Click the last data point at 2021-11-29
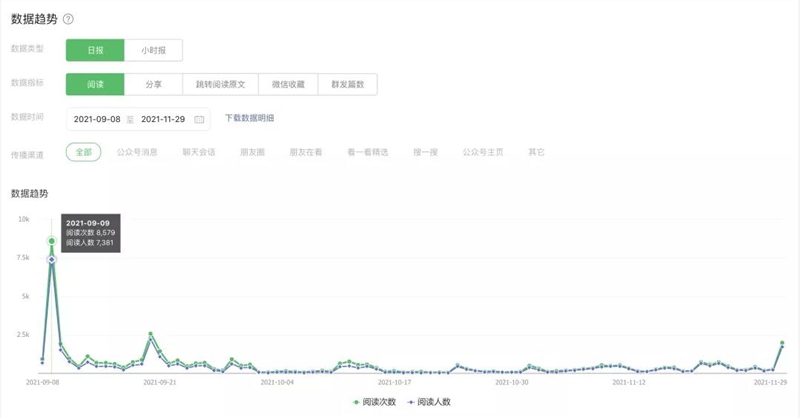800x418 pixels. tap(782, 343)
